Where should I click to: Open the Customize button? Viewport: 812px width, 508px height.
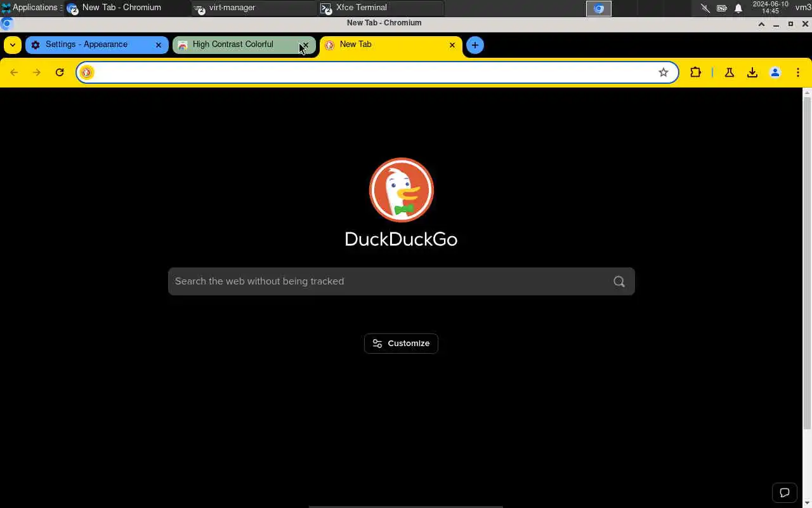[401, 344]
